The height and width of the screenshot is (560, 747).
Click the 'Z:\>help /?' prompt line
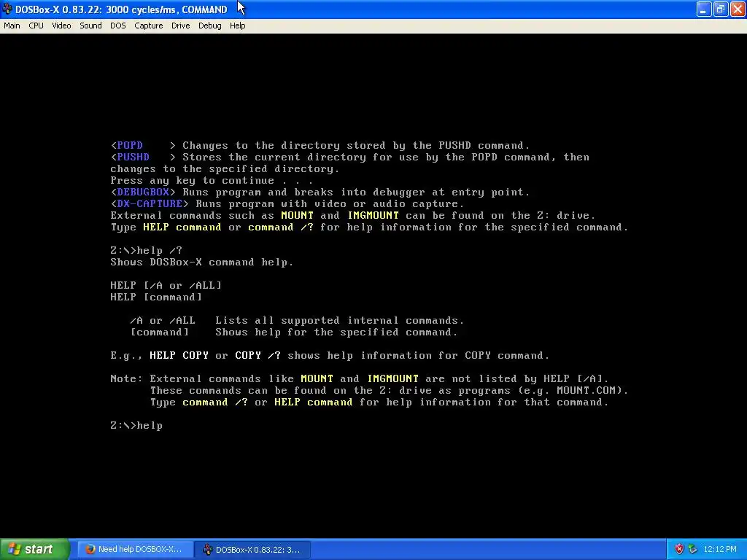tap(146, 251)
